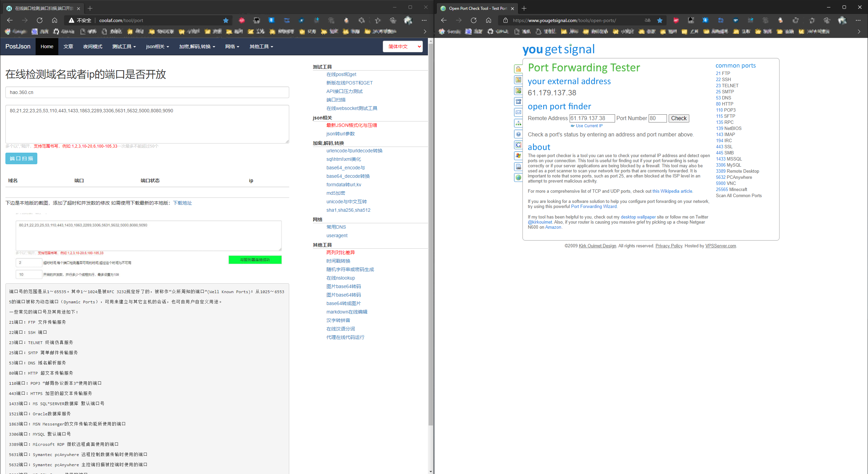Select the Home navbar item
The image size is (868, 474).
pos(47,46)
